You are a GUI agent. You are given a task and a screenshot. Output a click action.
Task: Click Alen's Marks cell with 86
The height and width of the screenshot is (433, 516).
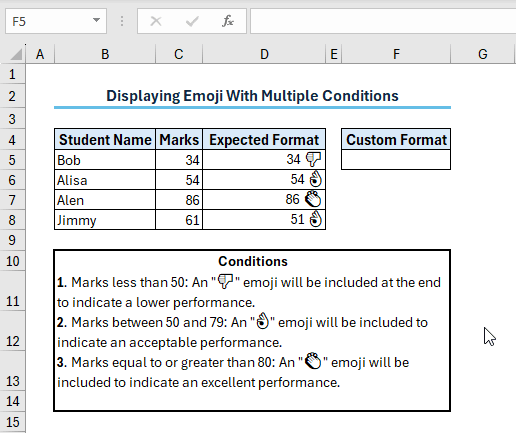pyautogui.click(x=179, y=200)
